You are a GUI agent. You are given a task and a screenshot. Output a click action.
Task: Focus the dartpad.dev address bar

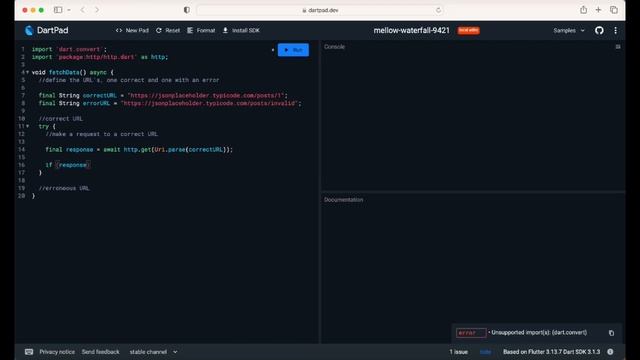tap(320, 10)
